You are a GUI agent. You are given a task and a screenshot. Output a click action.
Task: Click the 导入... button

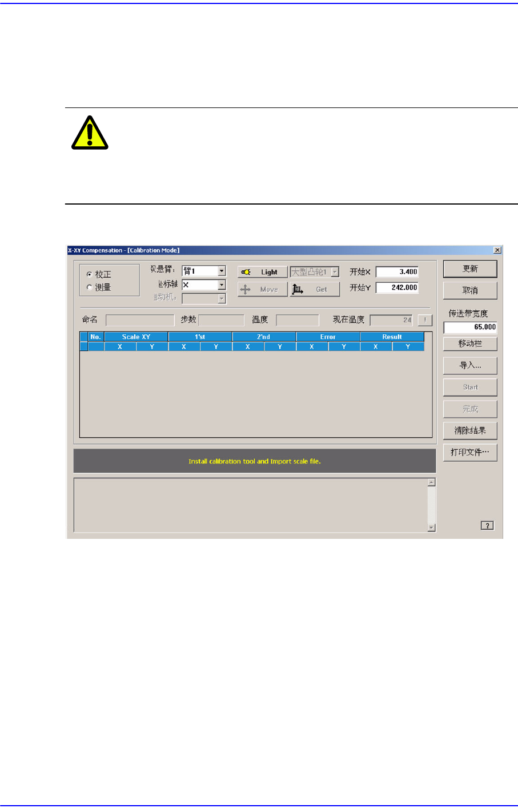point(470,365)
